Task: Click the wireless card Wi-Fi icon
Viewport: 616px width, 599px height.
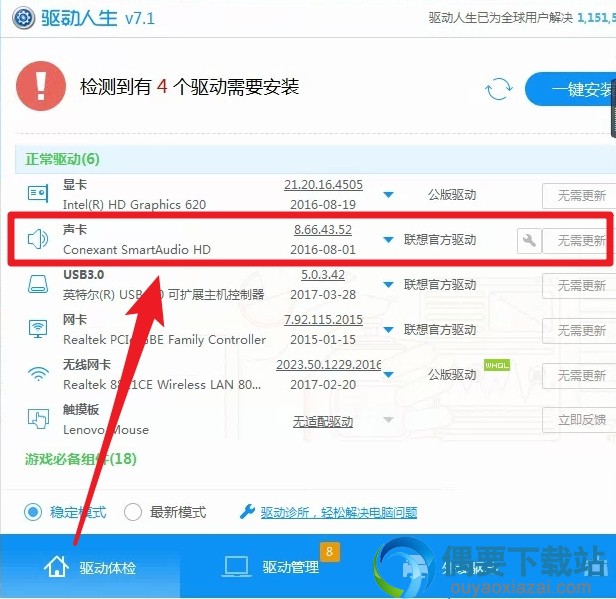Action: point(38,374)
